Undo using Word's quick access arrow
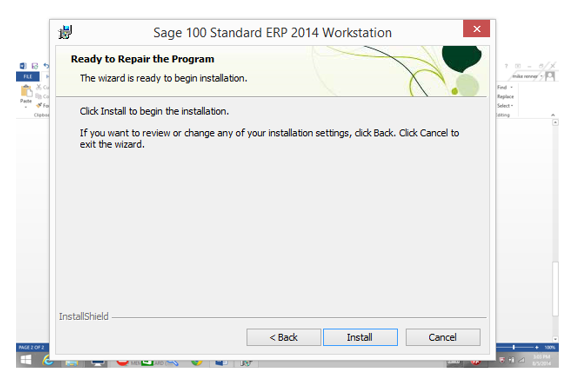Viewport: 565px width, 377px height. coord(46,66)
